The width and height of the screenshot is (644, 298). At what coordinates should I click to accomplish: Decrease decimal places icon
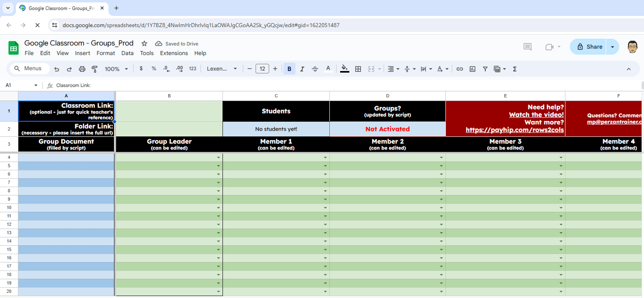(x=167, y=69)
